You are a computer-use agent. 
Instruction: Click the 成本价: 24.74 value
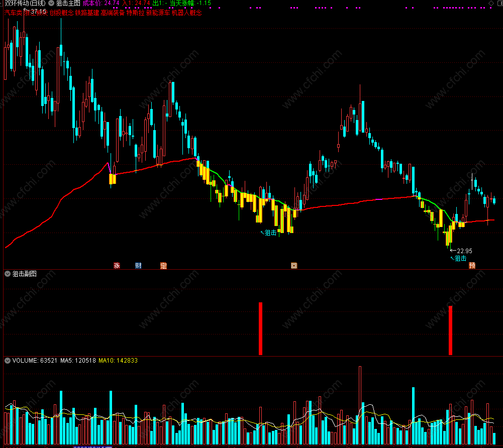[100, 3]
